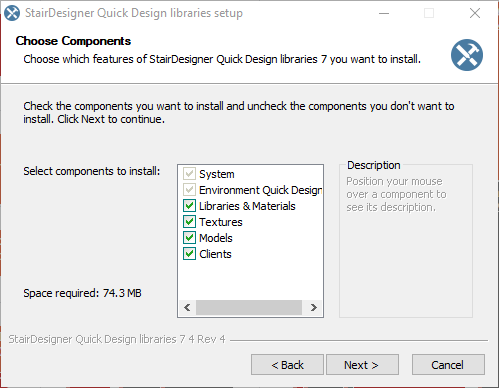Minimize the setup window

click(384, 13)
